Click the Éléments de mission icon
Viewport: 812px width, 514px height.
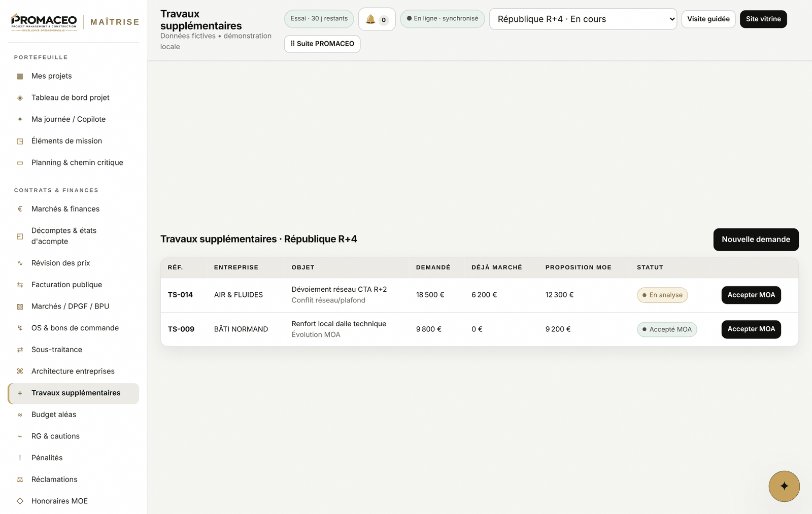(20, 141)
